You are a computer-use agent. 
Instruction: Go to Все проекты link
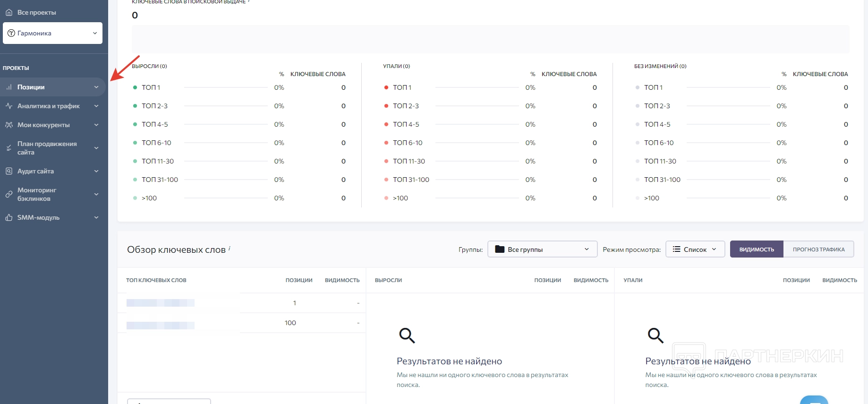pos(36,12)
